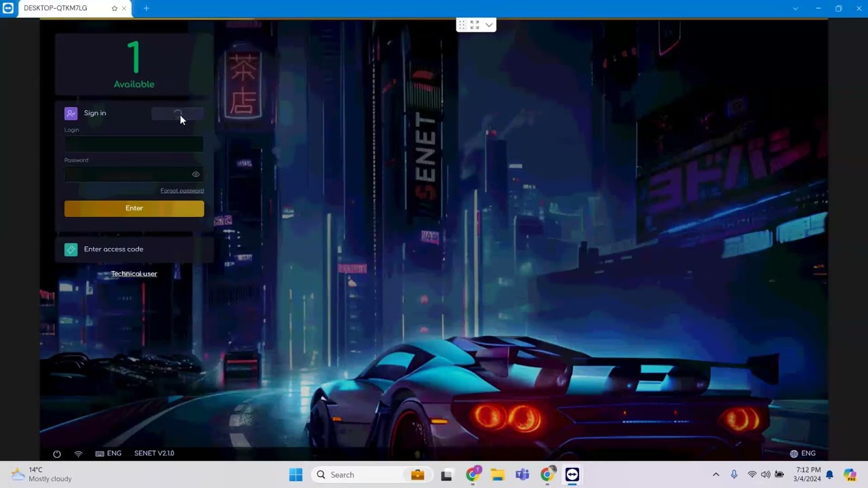Open the Forgot password link
This screenshot has width=868, height=488.
[182, 190]
